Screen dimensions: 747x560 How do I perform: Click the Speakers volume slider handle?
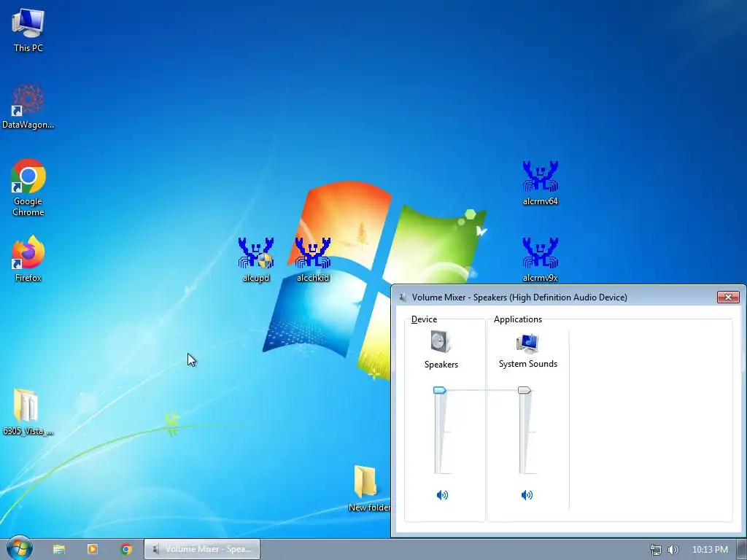point(440,391)
